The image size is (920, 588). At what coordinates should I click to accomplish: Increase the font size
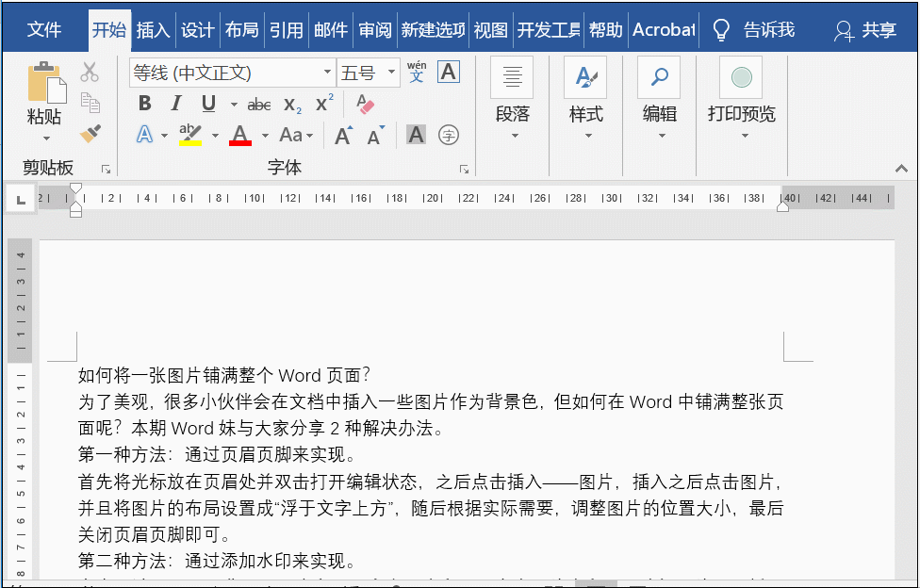click(x=341, y=135)
